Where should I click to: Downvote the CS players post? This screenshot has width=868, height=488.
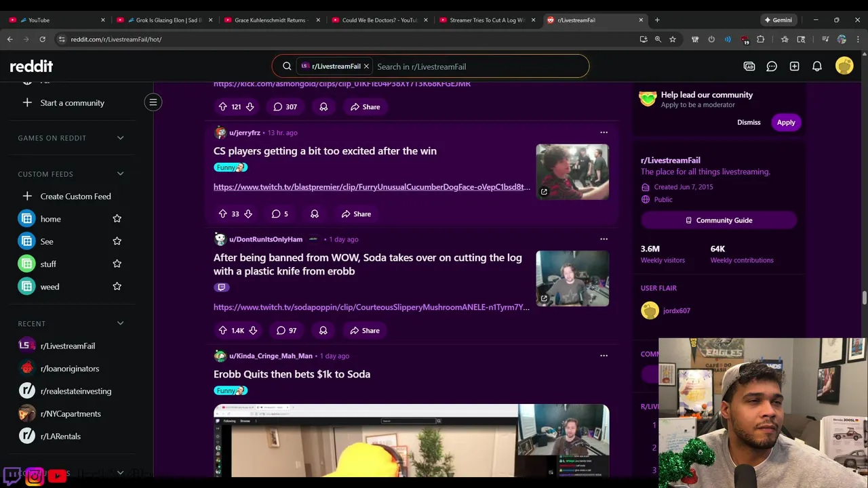click(x=248, y=213)
